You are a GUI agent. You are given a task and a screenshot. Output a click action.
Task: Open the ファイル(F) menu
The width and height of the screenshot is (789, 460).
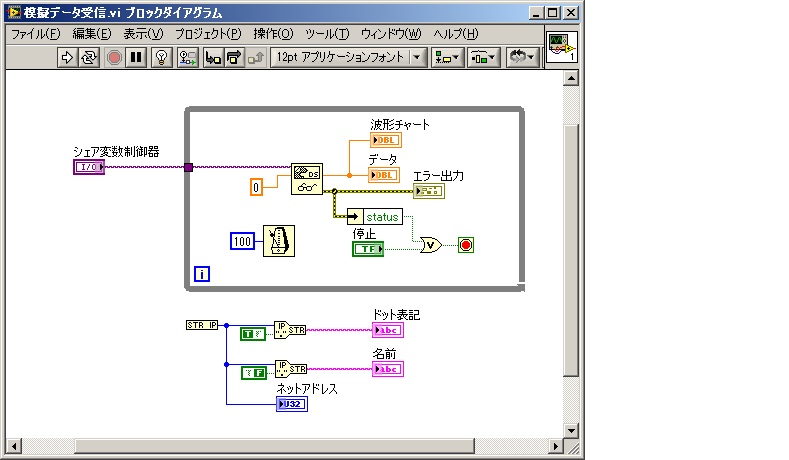36,34
